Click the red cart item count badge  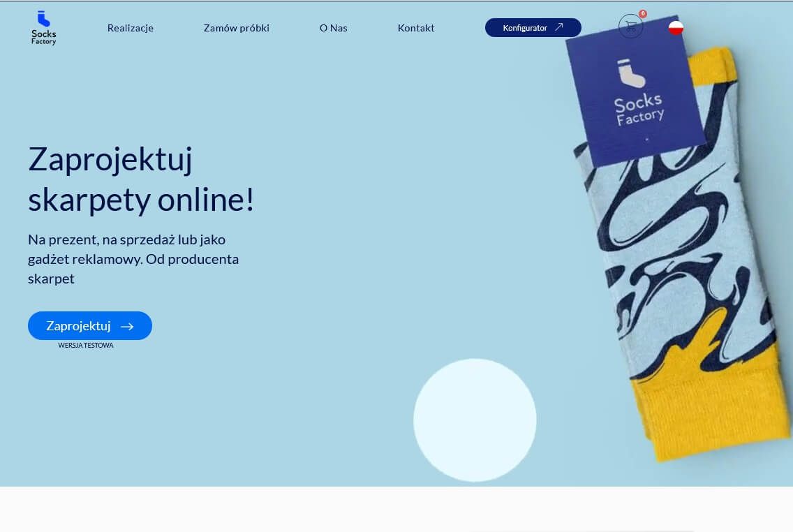coord(643,14)
